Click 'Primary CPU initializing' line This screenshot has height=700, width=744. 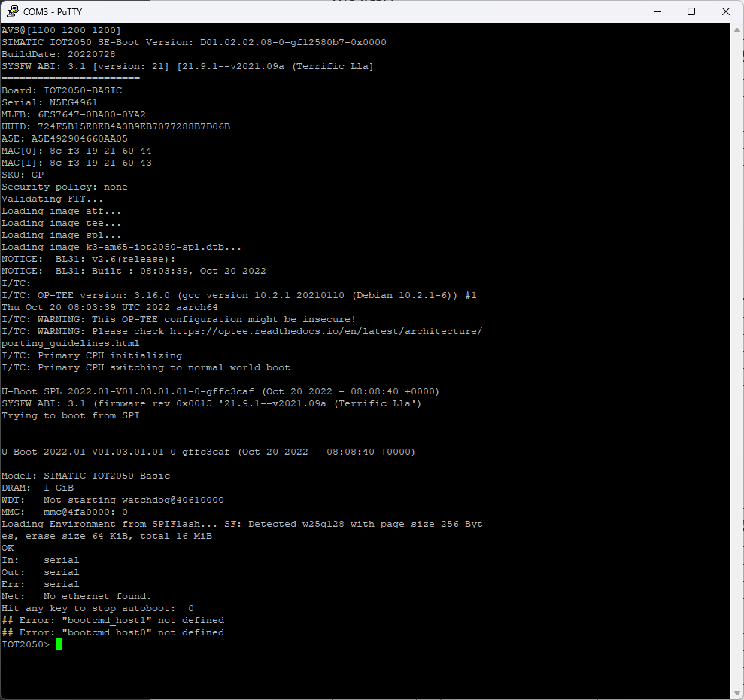(92, 355)
